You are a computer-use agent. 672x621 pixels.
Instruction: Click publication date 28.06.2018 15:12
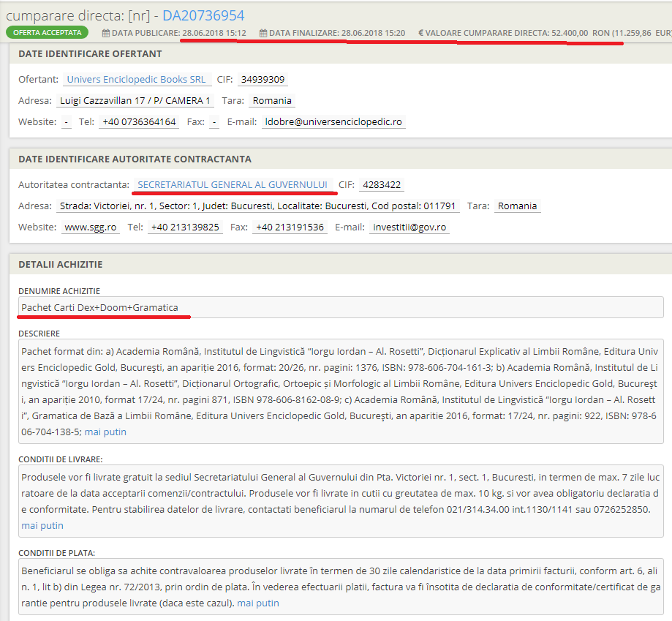(214, 33)
